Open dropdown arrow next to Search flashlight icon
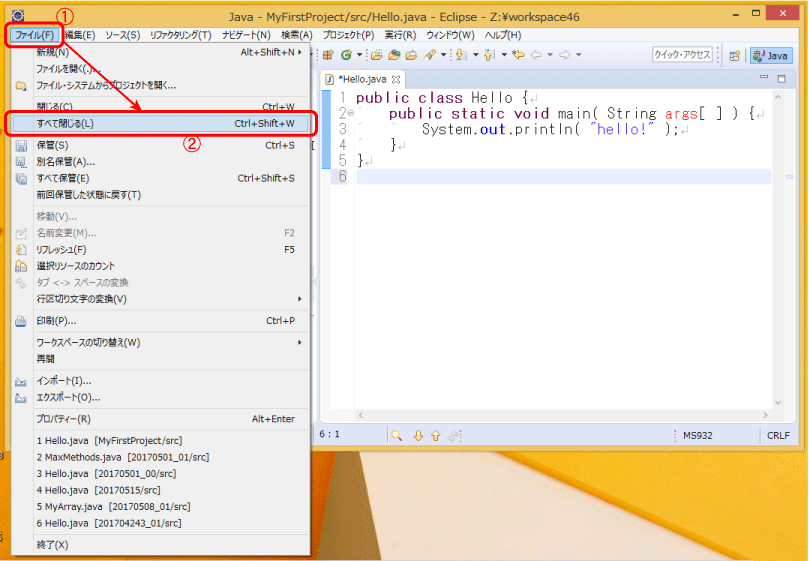 tap(443, 55)
